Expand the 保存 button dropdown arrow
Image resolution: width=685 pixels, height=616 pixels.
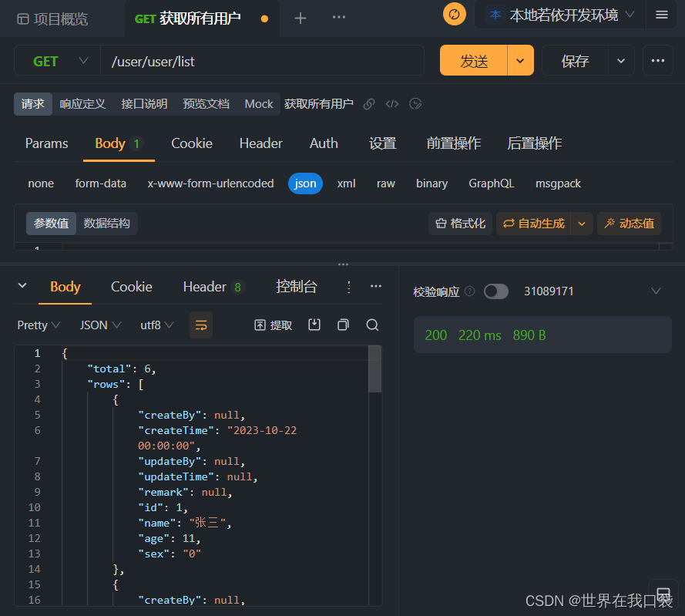click(x=621, y=61)
